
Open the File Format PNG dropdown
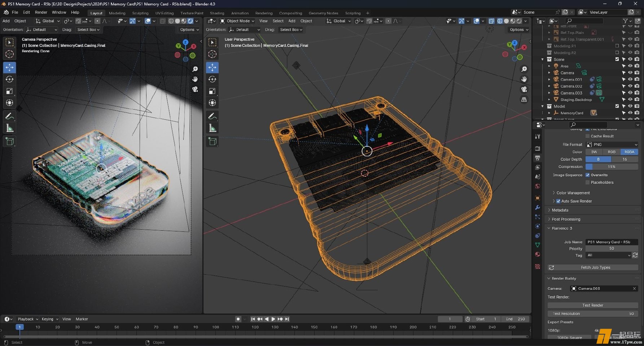pyautogui.click(x=612, y=145)
